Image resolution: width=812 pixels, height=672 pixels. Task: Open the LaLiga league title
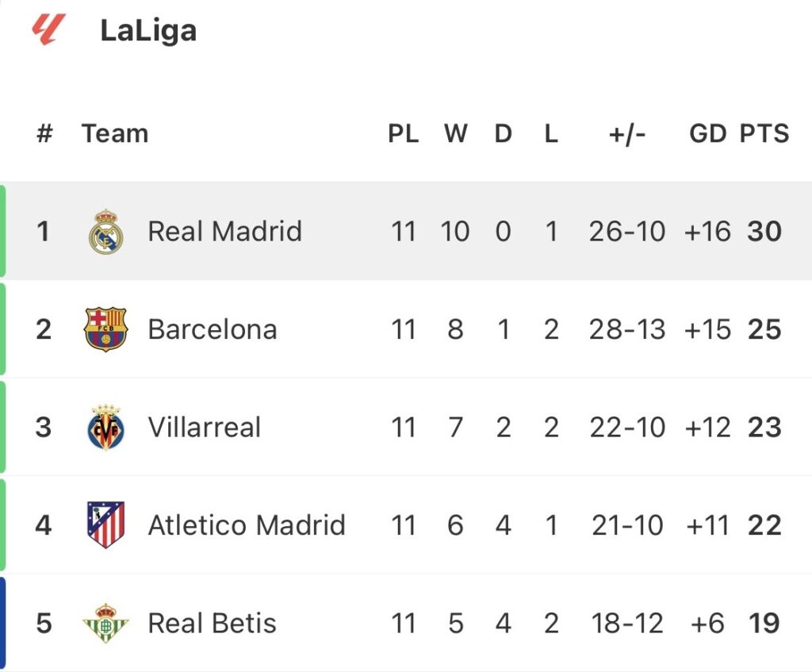(148, 31)
